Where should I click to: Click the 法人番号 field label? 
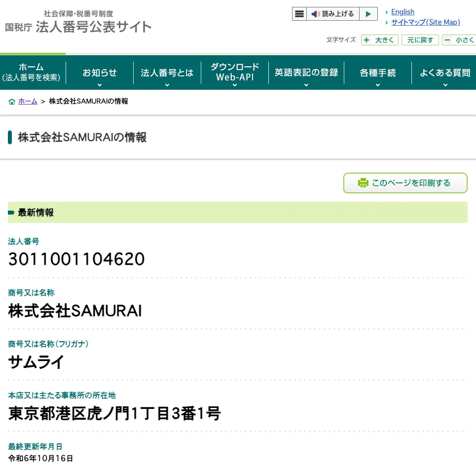pyautogui.click(x=24, y=242)
